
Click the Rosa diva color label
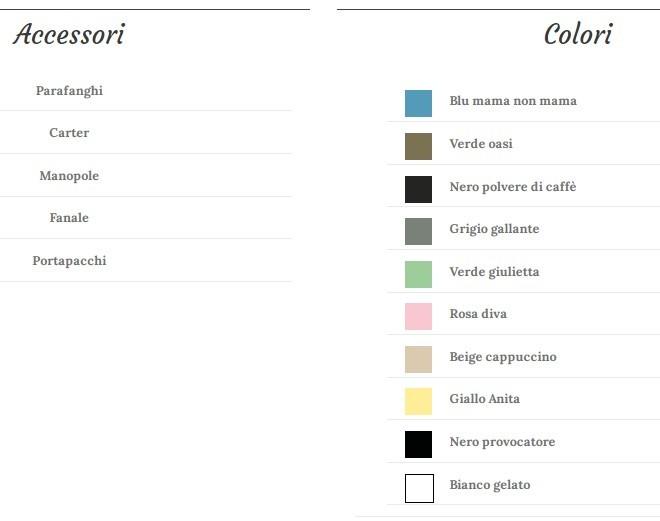pos(478,314)
